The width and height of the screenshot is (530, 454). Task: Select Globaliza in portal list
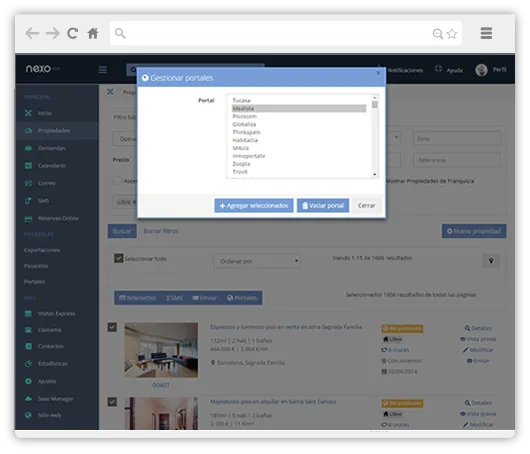click(x=299, y=124)
